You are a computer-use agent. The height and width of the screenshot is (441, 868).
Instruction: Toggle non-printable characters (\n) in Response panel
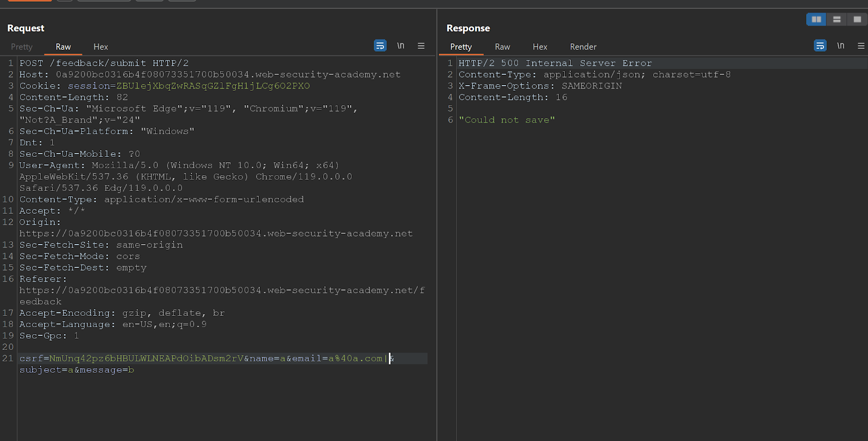(840, 46)
